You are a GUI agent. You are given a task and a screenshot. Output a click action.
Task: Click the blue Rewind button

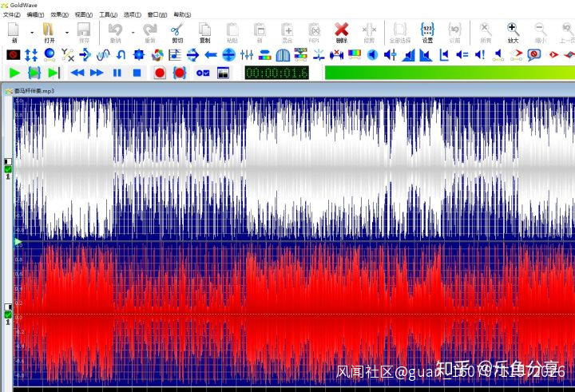click(x=77, y=73)
